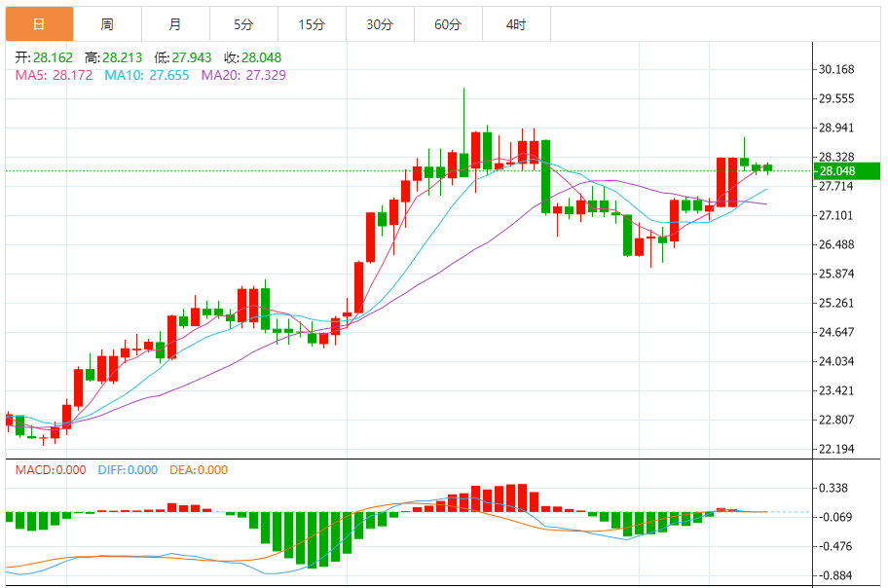Click the green current price tag 28.048
This screenshot has width=888, height=588.
click(847, 171)
